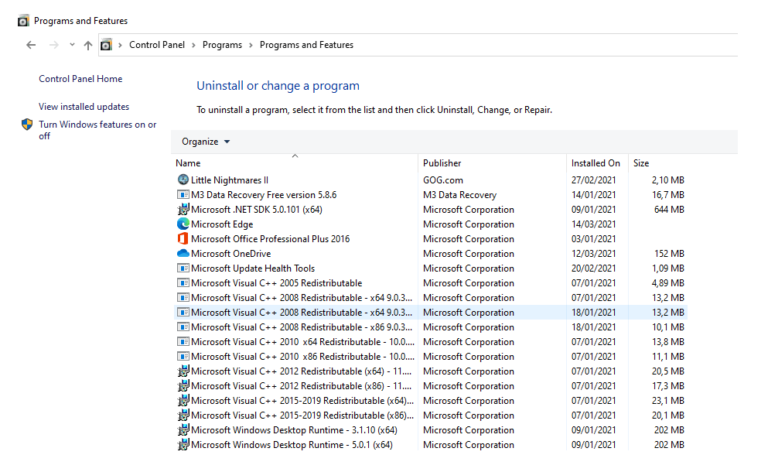The height and width of the screenshot is (472, 768).
Task: Click the up arrow folder icon
Action: pyautogui.click(x=88, y=45)
